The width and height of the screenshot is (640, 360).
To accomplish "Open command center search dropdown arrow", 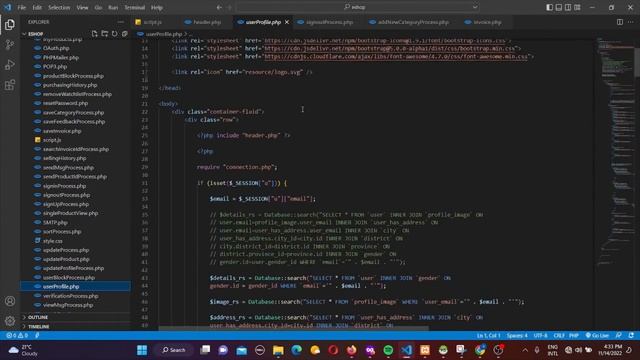I will pyautogui.click(x=475, y=7).
